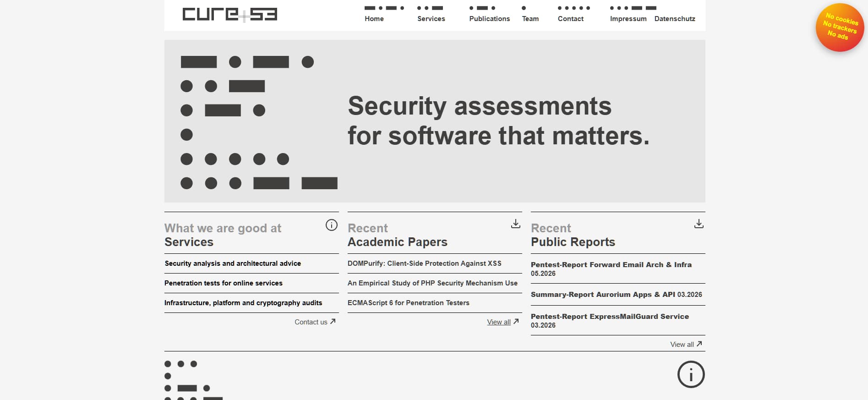Open DOMPurify Client-Side Protection paper
This screenshot has width=868, height=400.
click(x=425, y=263)
